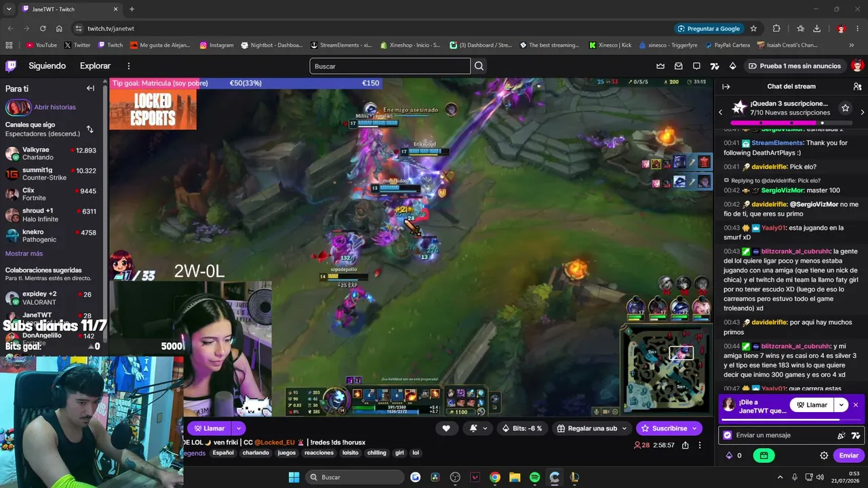868x488 pixels.
Task: Expand the Llamar dropdown under video
Action: click(239, 428)
